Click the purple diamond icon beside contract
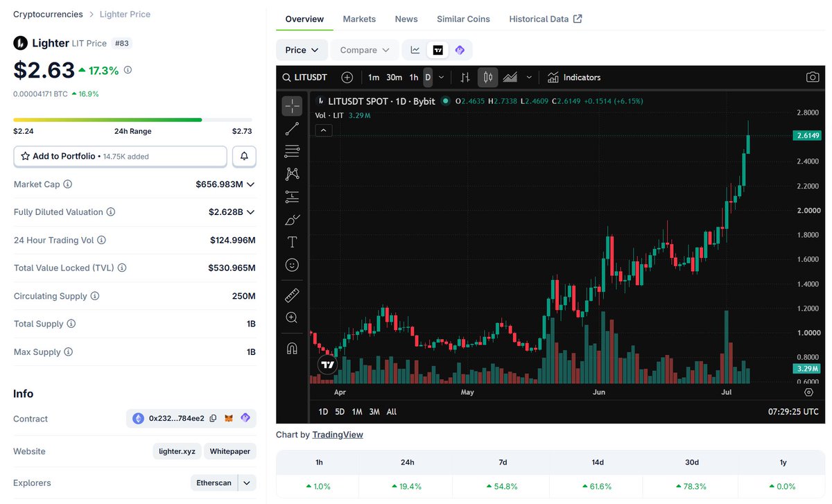This screenshot has height=504, width=832. (x=245, y=418)
